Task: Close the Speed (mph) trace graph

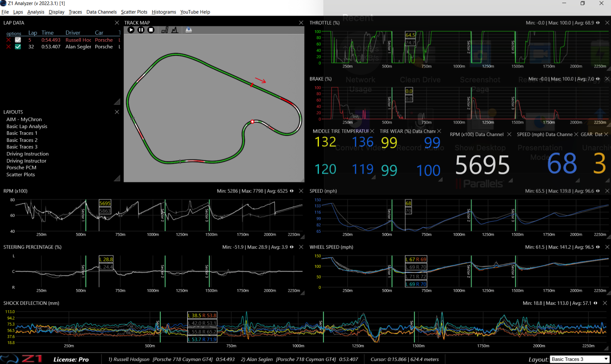Action: pos(607,191)
